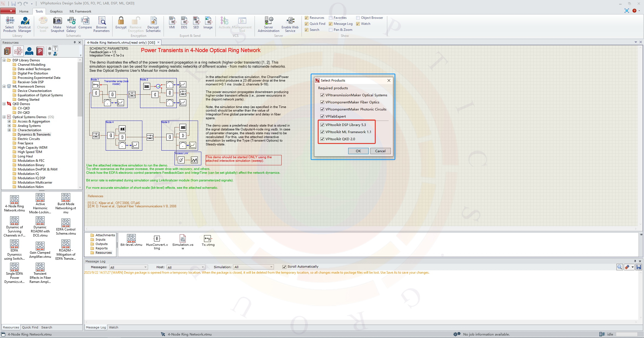The height and width of the screenshot is (338, 644).
Task: Export schematic as Image
Action: [x=208, y=23]
